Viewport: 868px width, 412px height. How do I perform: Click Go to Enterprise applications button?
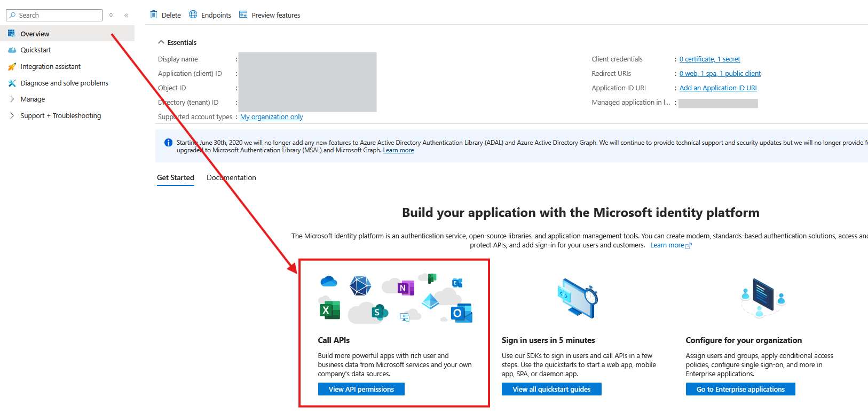click(740, 389)
